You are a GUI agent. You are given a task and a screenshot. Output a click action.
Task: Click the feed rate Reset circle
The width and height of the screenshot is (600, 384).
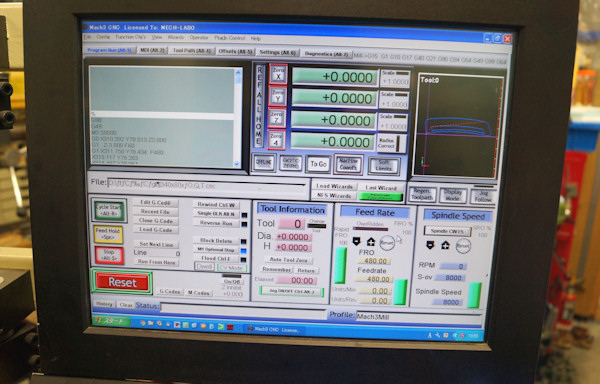tap(387, 243)
